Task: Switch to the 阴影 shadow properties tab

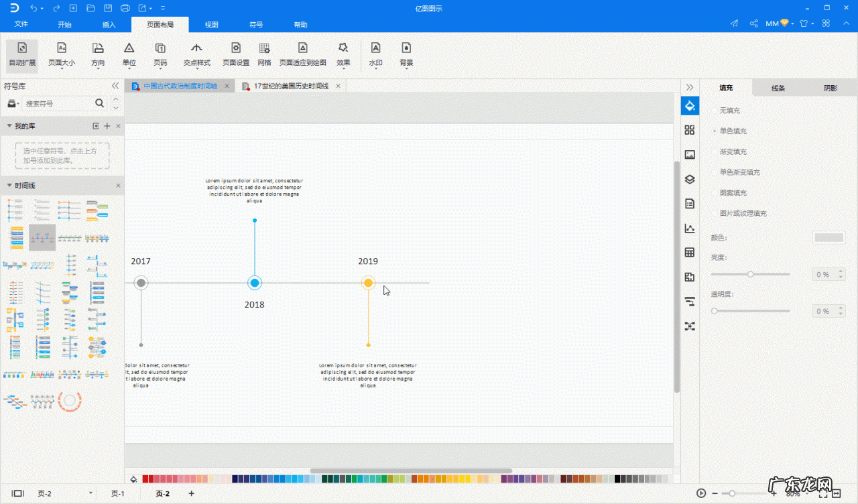Action: pyautogui.click(x=831, y=88)
